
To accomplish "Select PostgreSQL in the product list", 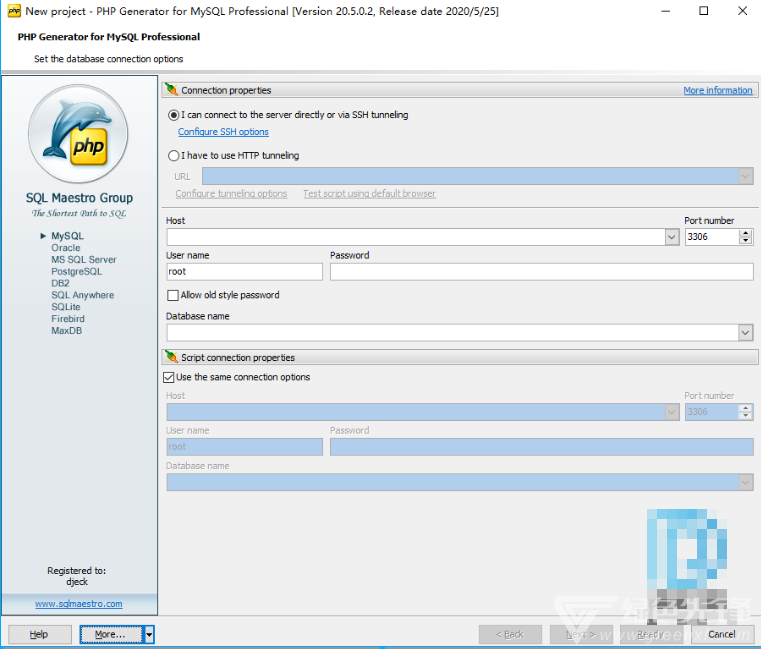I will click(77, 272).
